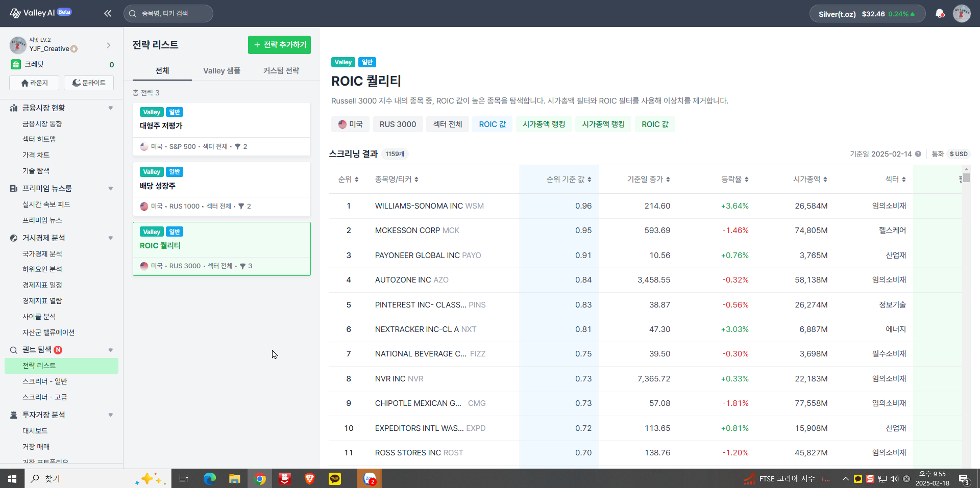Click the RUS 3000 filter chip
The height and width of the screenshot is (488, 980).
tap(398, 124)
